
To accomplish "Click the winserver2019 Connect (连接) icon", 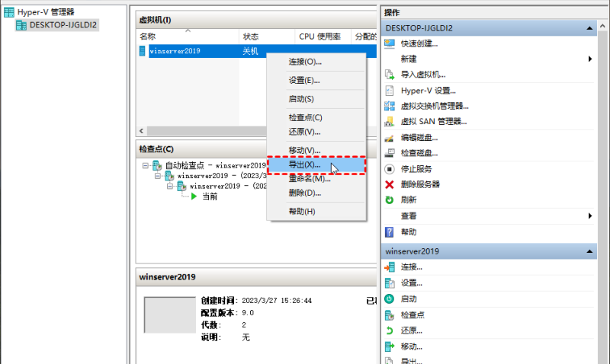I will pyautogui.click(x=390, y=267).
